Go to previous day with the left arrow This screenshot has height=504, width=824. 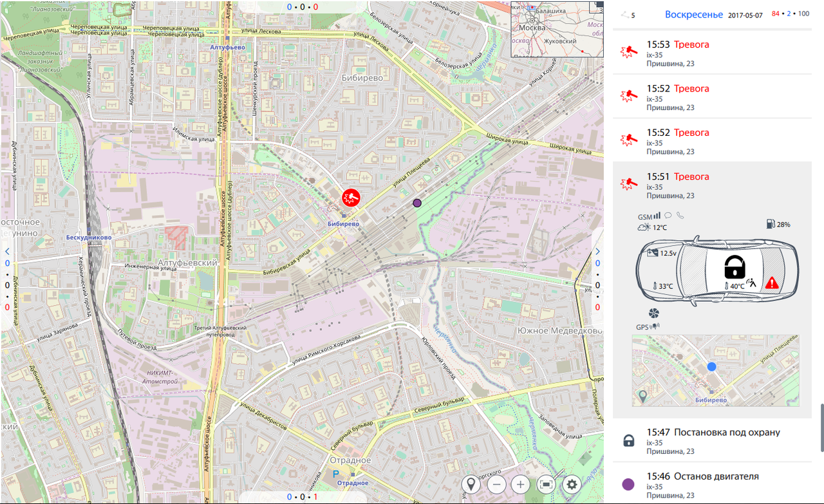[x=7, y=251]
